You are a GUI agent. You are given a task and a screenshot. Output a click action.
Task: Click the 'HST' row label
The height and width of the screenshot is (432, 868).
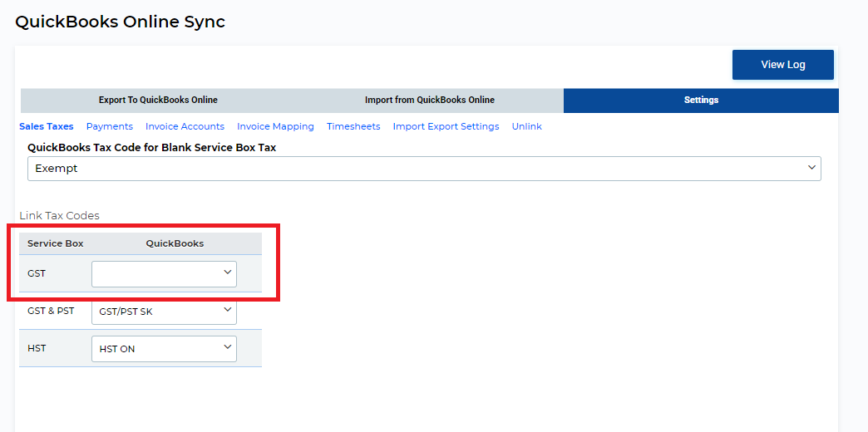point(37,348)
